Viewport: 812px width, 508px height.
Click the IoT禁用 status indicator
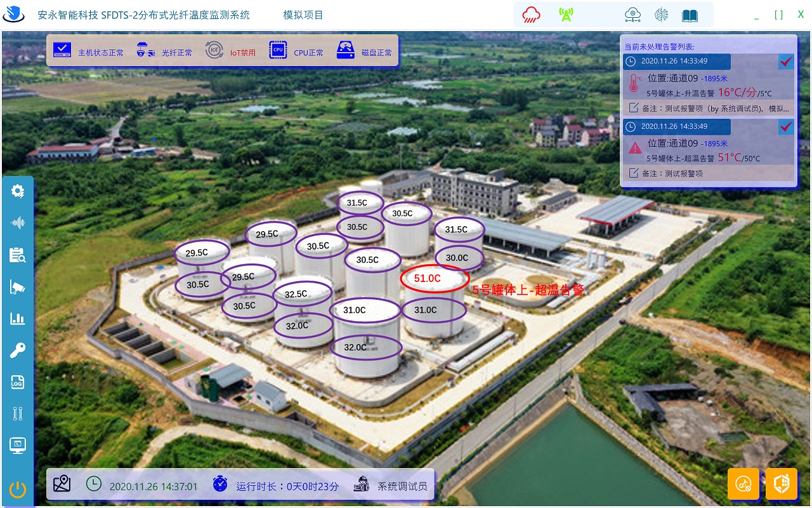coord(231,51)
